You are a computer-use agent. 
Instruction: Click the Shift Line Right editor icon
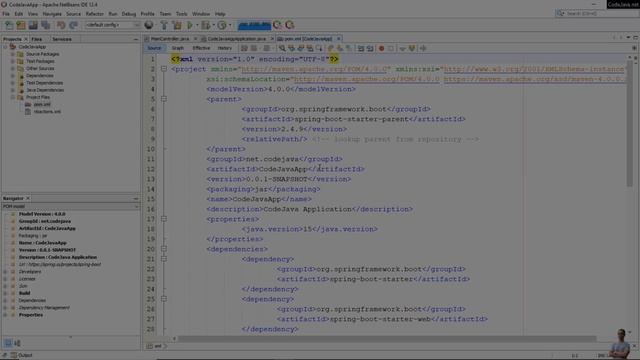[x=370, y=48]
